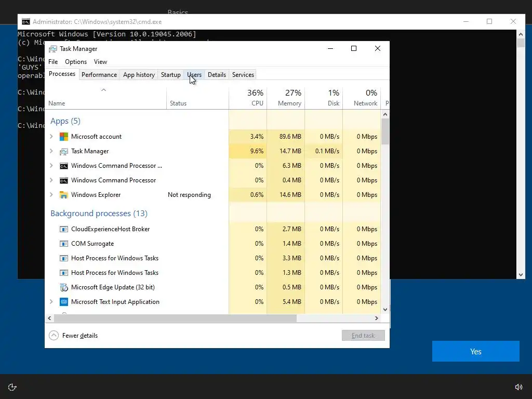Sort by the Network column header
532x399 pixels.
362,98
